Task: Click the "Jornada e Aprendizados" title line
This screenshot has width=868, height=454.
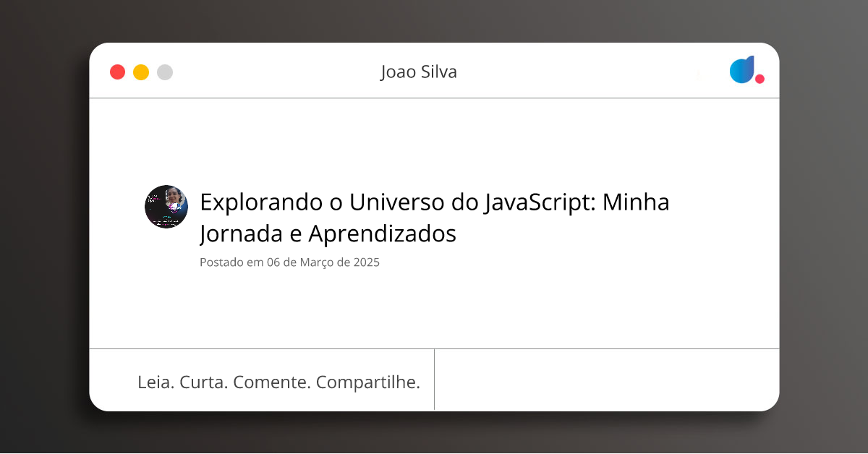Action: (328, 234)
